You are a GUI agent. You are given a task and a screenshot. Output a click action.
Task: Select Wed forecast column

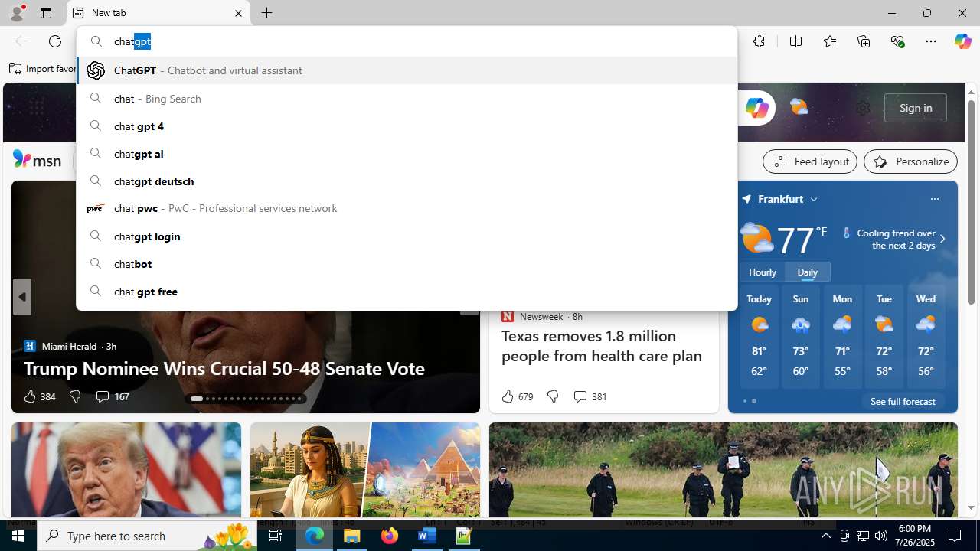pyautogui.click(x=926, y=336)
